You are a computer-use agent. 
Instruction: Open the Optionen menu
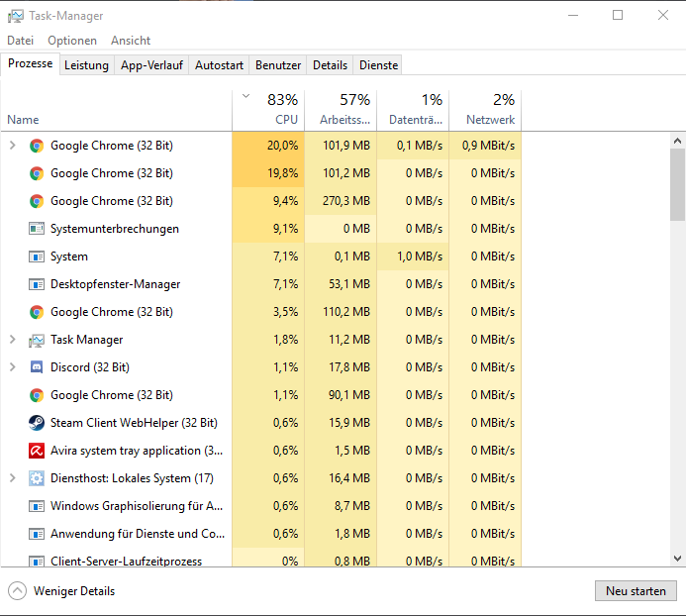(x=72, y=41)
